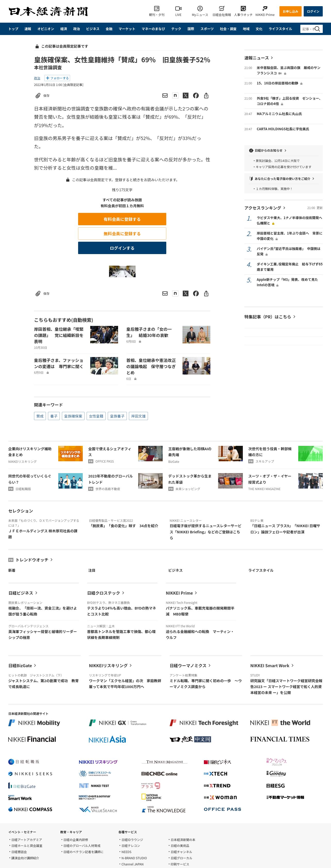Viewport: 331px width, 868px height.
Task: Click into the 記事 search input field
Action: click(307, 29)
